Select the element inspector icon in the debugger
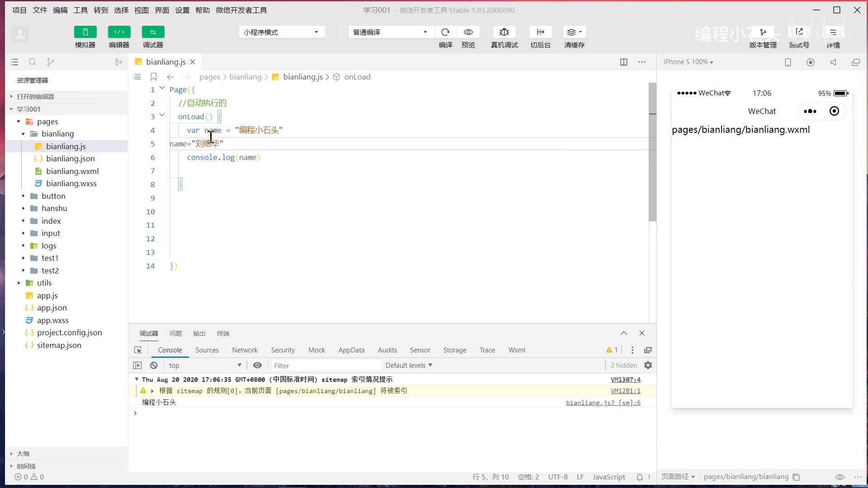Screen dimensions: 868x488 tap(138, 350)
